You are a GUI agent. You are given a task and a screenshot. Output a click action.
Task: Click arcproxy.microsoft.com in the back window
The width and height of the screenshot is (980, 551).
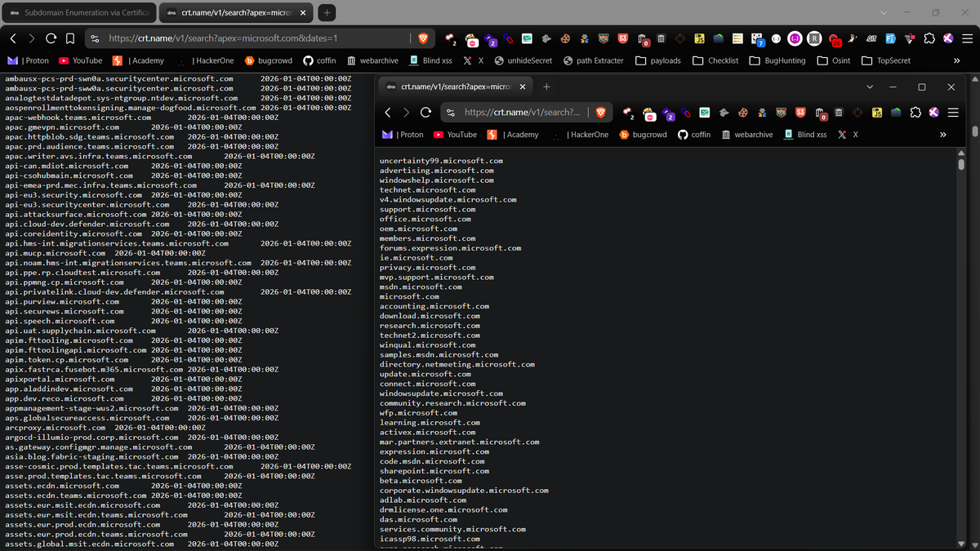point(55,428)
